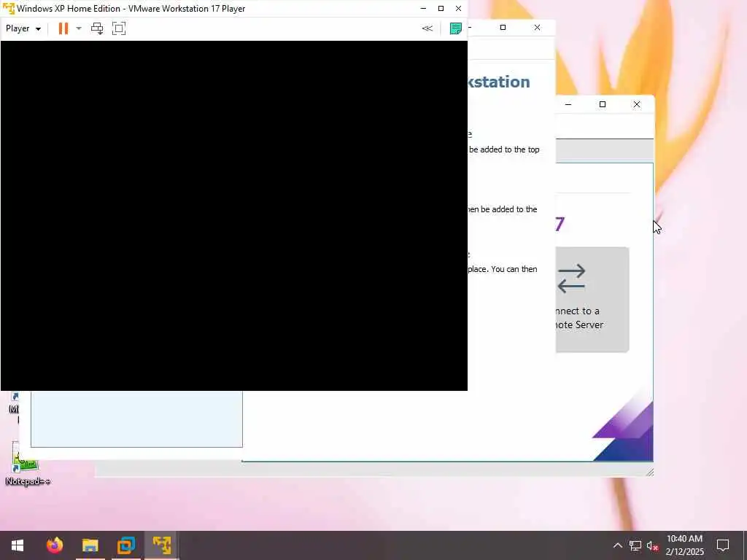Collapse the toolbar with the double chevron

[427, 28]
